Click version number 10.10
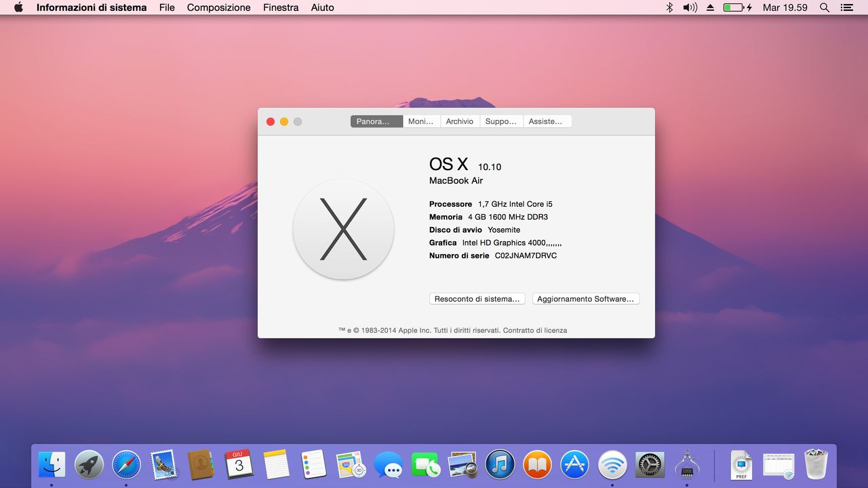The image size is (868, 488). 490,167
